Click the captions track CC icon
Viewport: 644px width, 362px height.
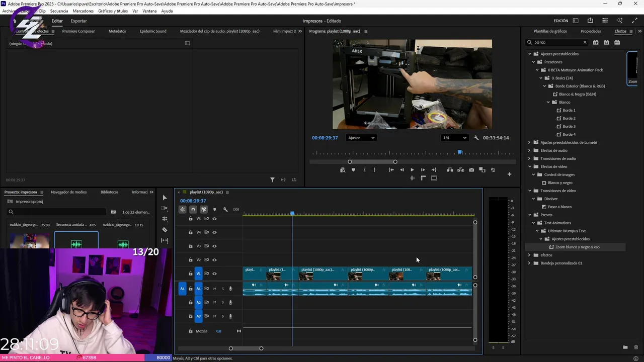[x=236, y=210]
